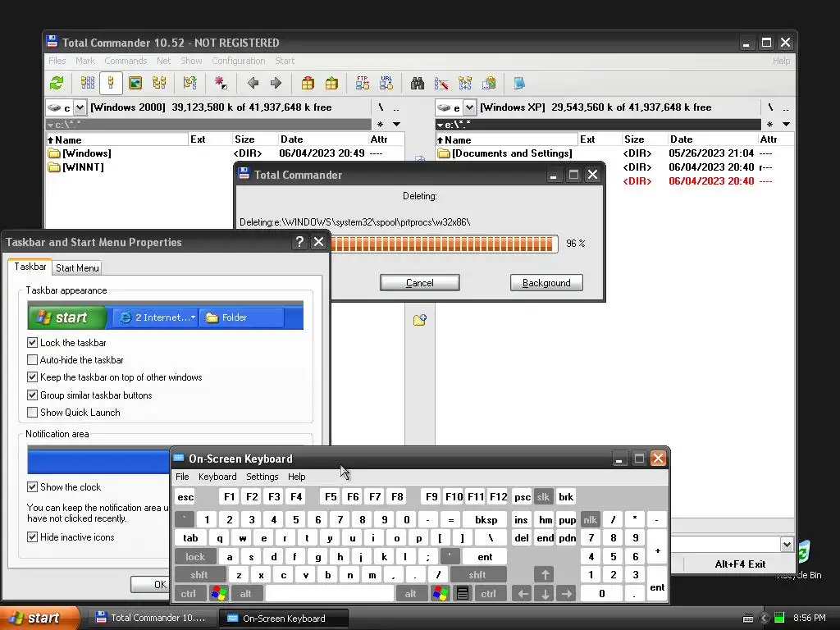This screenshot has width=840, height=630.
Task: Go forward using right arrow toolbar icon
Action: pyautogui.click(x=276, y=83)
